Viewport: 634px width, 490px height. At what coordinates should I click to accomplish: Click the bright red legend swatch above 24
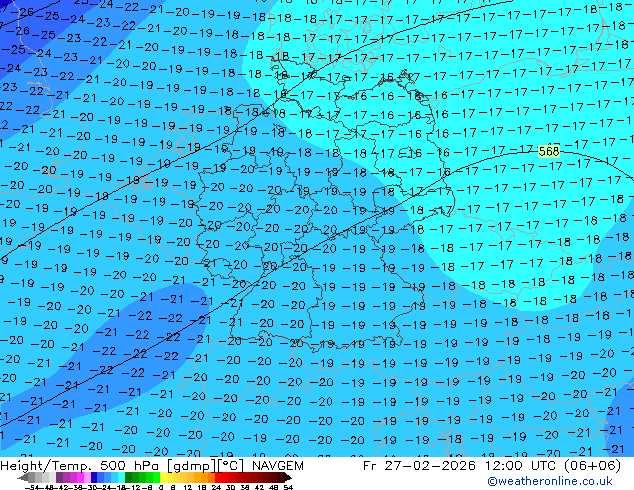[x=218, y=477]
